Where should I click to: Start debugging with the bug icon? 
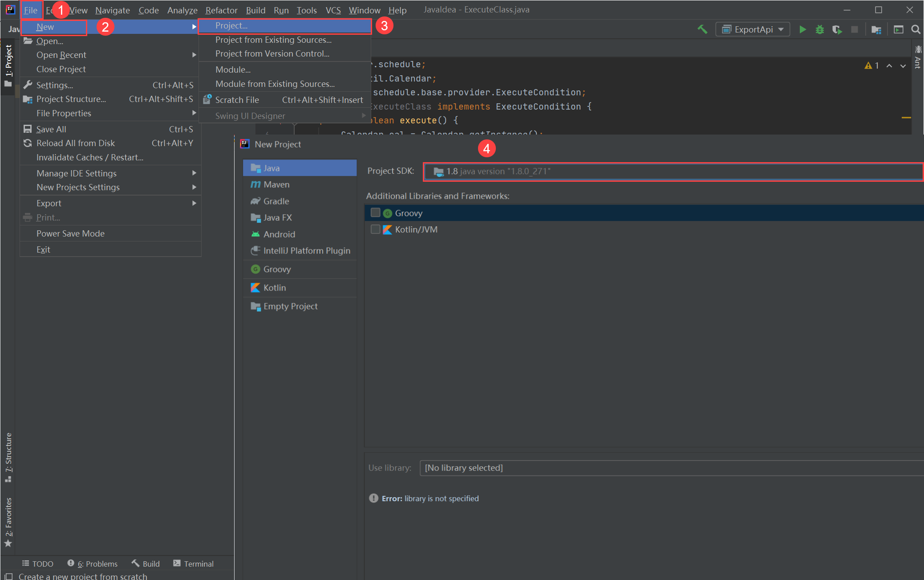tap(820, 29)
